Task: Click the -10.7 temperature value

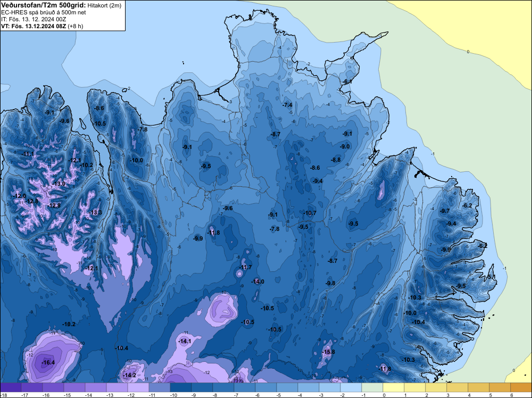Action: coord(310,213)
